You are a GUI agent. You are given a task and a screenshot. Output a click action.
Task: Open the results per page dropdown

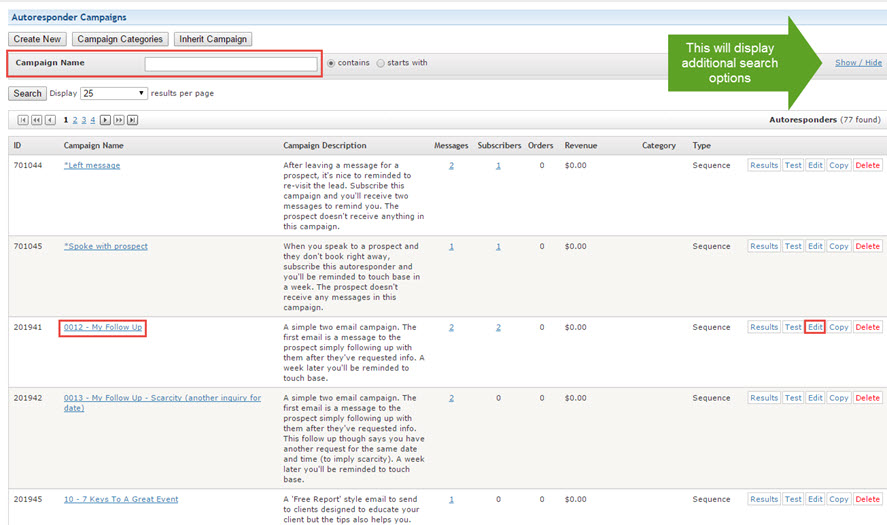pyautogui.click(x=114, y=93)
